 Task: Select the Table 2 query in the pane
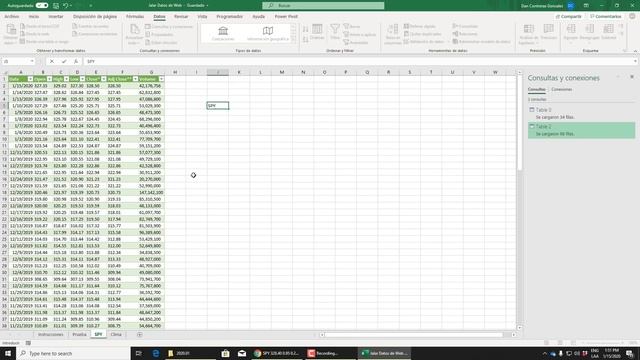pyautogui.click(x=581, y=130)
